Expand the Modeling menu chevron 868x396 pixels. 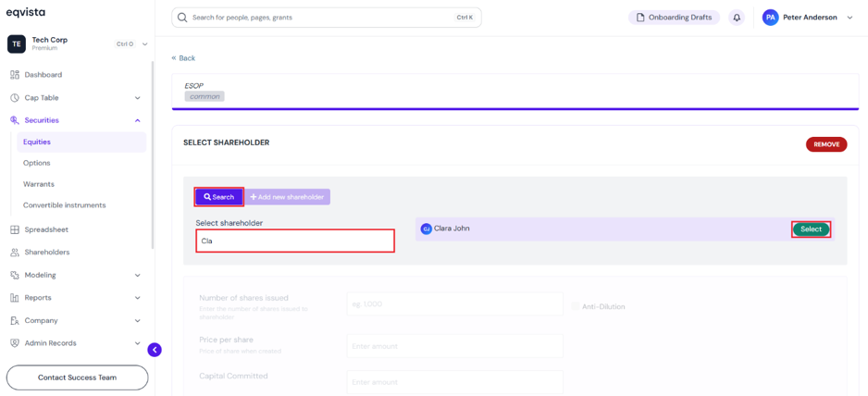(137, 276)
